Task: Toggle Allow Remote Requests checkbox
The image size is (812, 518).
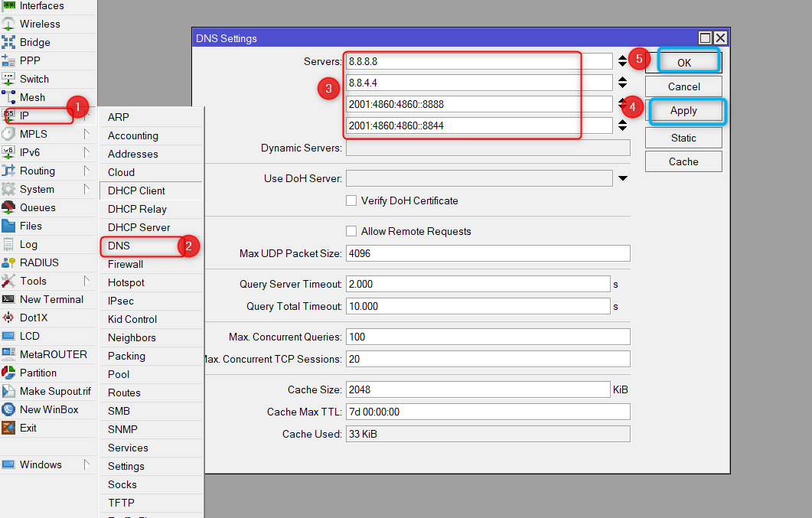Action: click(x=351, y=231)
